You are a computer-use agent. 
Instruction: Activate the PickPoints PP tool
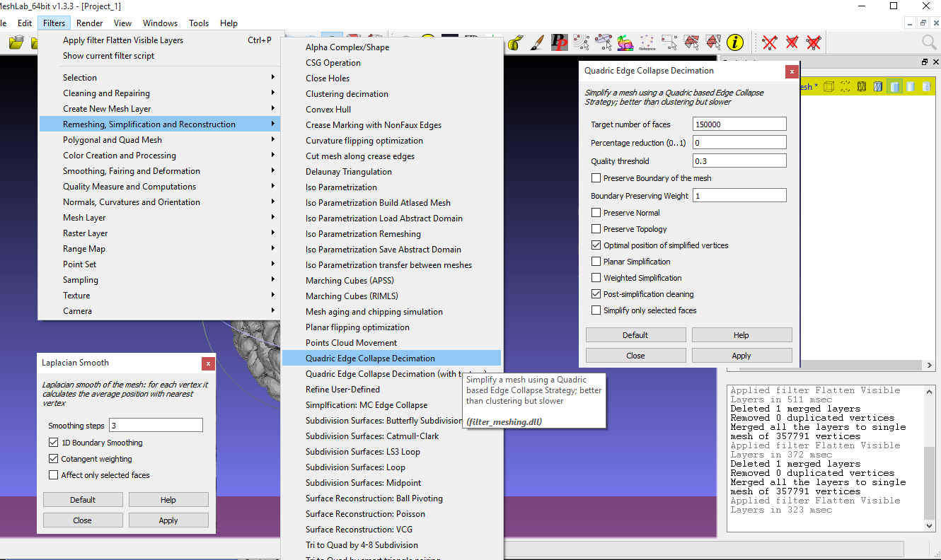pyautogui.click(x=560, y=42)
